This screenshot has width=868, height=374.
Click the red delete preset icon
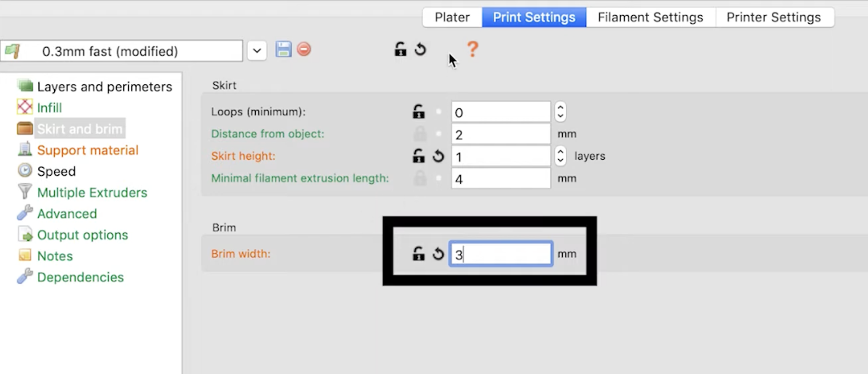coord(304,49)
